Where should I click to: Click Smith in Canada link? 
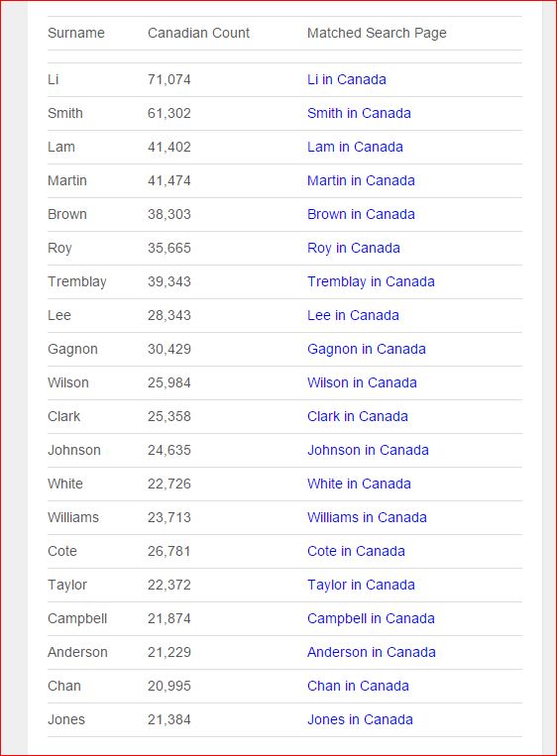tap(360, 113)
